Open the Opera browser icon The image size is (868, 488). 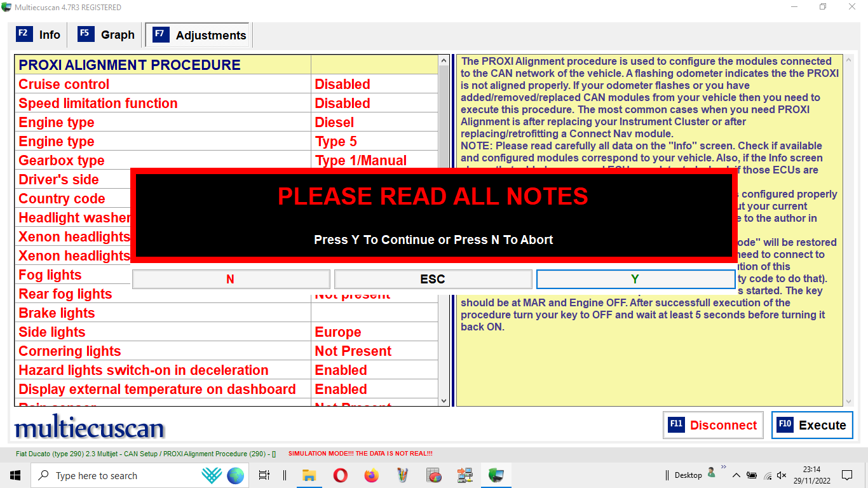tap(340, 475)
